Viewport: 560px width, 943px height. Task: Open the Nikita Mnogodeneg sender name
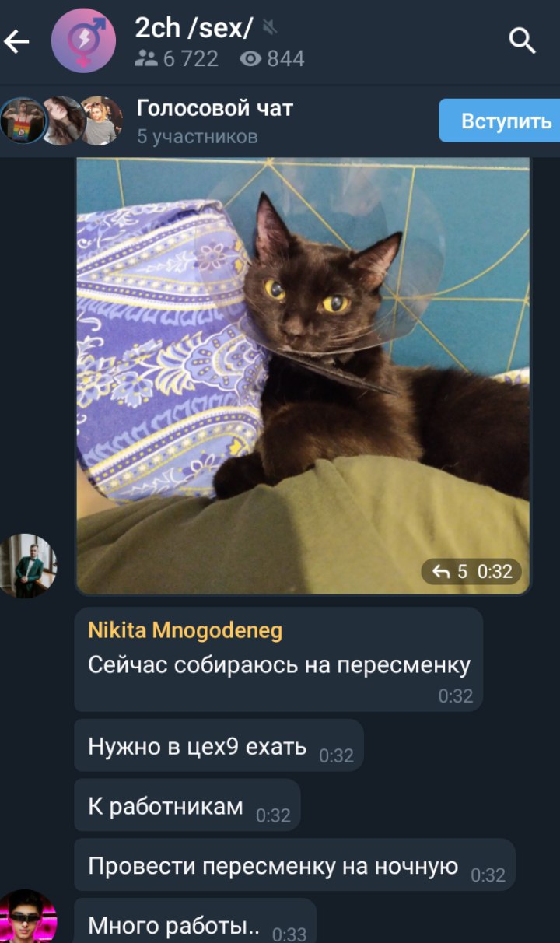coord(185,630)
